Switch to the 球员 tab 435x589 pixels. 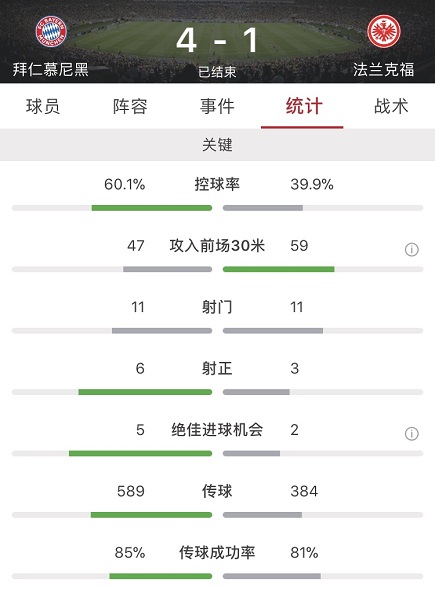click(x=43, y=106)
